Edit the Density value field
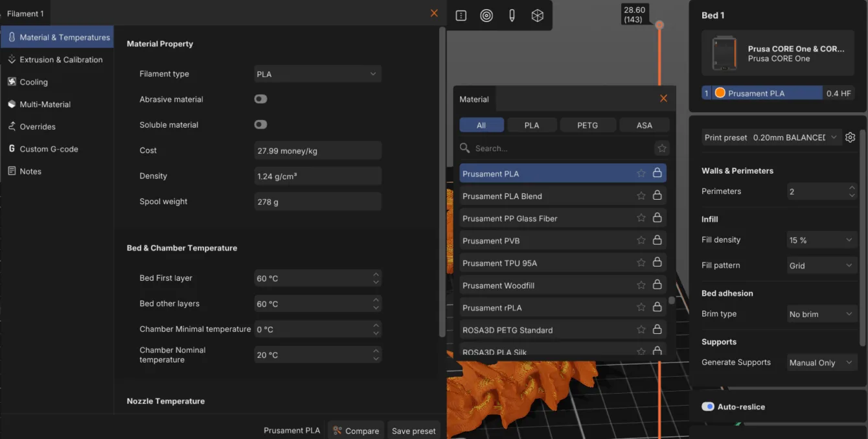Image resolution: width=868 pixels, height=439 pixels. click(317, 176)
